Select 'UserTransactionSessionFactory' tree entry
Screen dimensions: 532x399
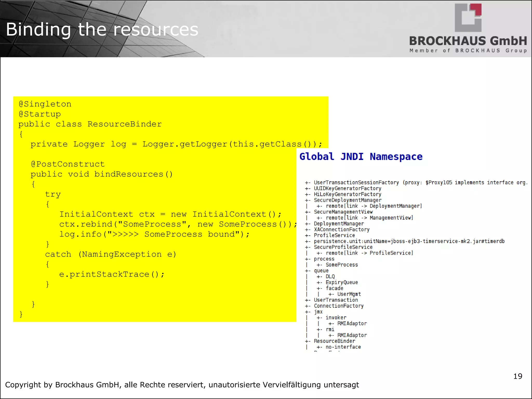(x=356, y=182)
